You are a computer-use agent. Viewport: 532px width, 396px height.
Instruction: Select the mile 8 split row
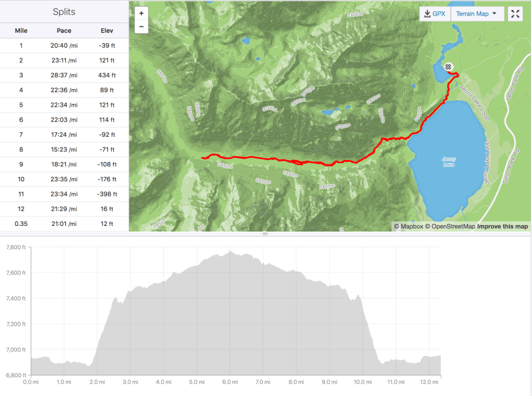(x=64, y=149)
